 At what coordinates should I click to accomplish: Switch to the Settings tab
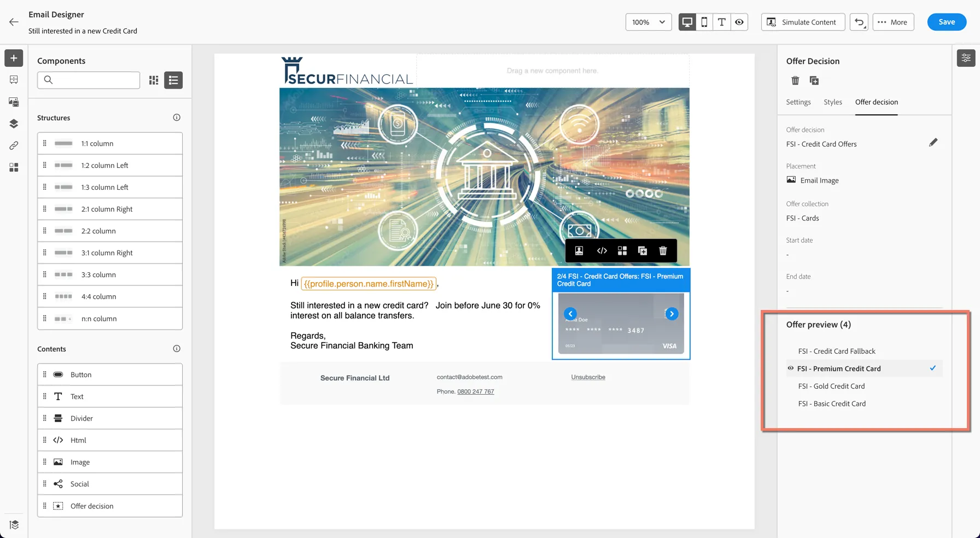[x=798, y=102]
